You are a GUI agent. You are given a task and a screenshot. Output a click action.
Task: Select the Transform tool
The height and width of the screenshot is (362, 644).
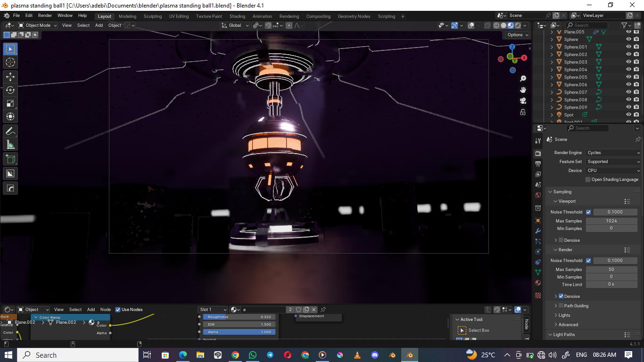pyautogui.click(x=10, y=116)
